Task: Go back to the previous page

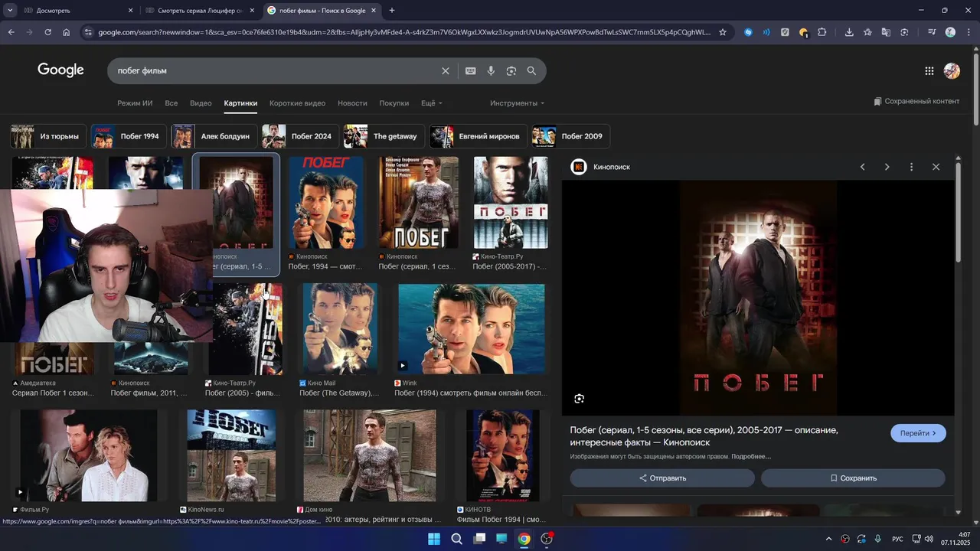Action: [11, 32]
